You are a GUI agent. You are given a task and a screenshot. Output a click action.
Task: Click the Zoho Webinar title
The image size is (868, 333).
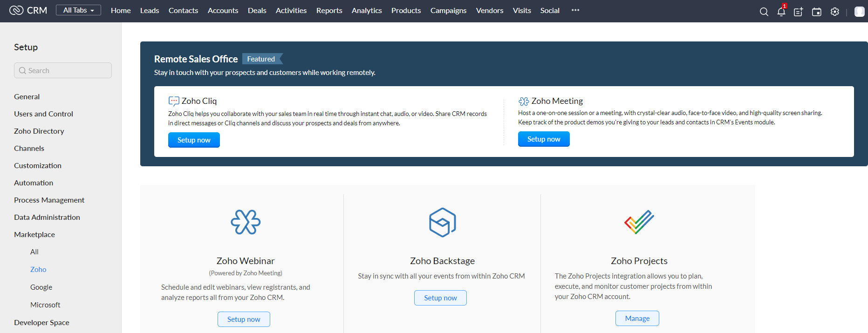point(246,261)
